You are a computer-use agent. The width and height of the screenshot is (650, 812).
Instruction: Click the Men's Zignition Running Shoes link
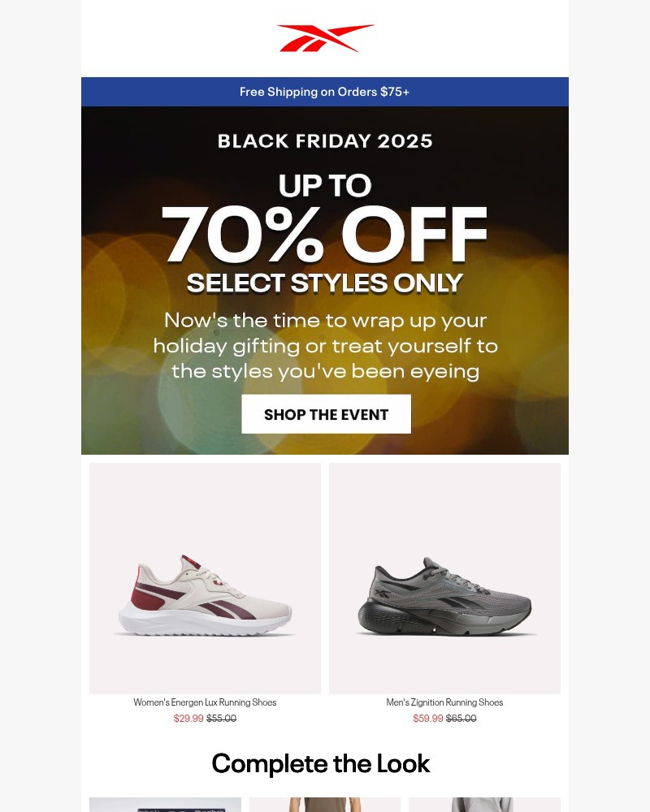tap(444, 702)
